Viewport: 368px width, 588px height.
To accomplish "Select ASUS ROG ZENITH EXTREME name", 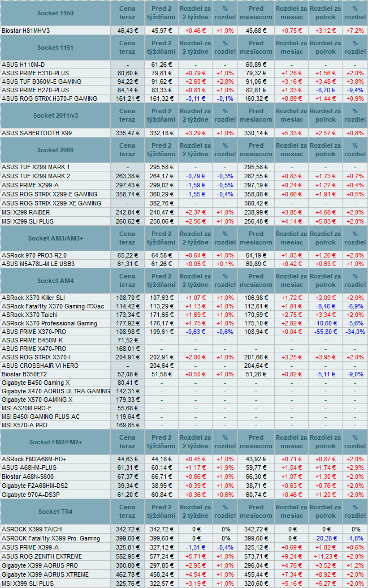I will pos(42,556).
